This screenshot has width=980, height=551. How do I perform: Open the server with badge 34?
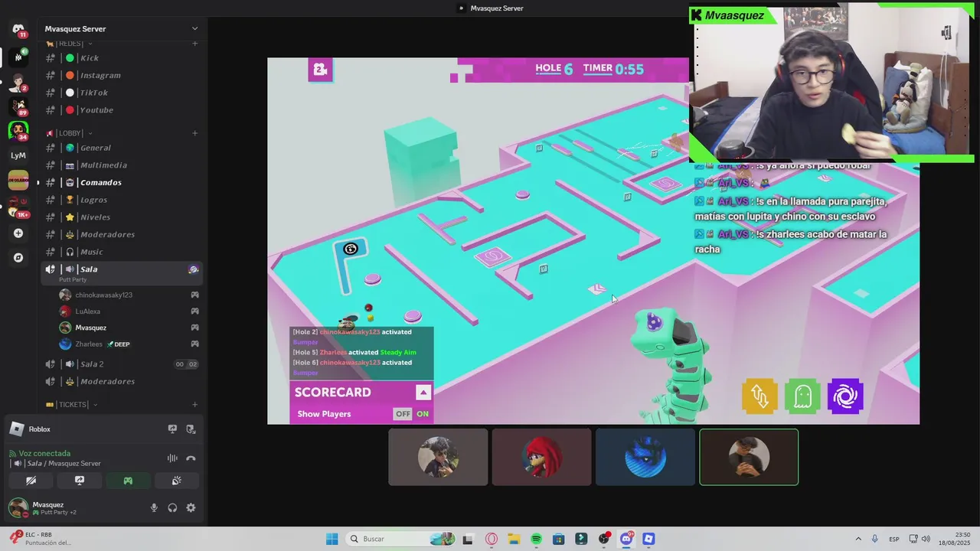click(x=18, y=131)
